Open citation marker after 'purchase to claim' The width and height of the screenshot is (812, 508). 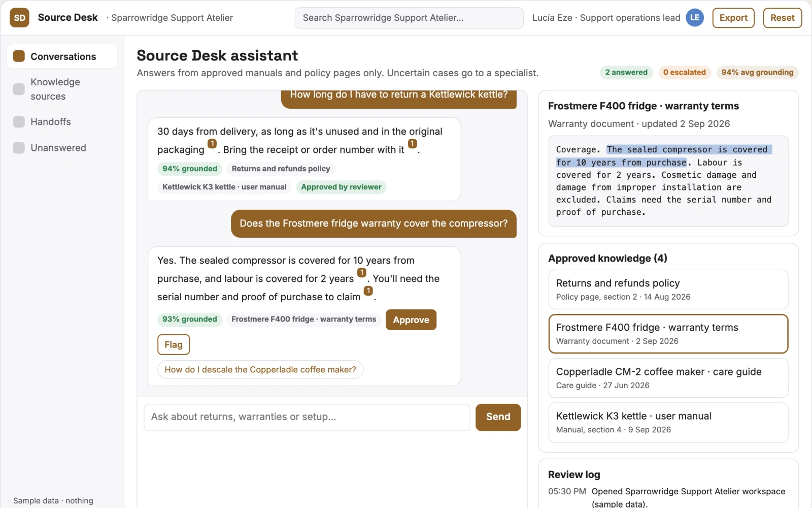[x=368, y=291]
